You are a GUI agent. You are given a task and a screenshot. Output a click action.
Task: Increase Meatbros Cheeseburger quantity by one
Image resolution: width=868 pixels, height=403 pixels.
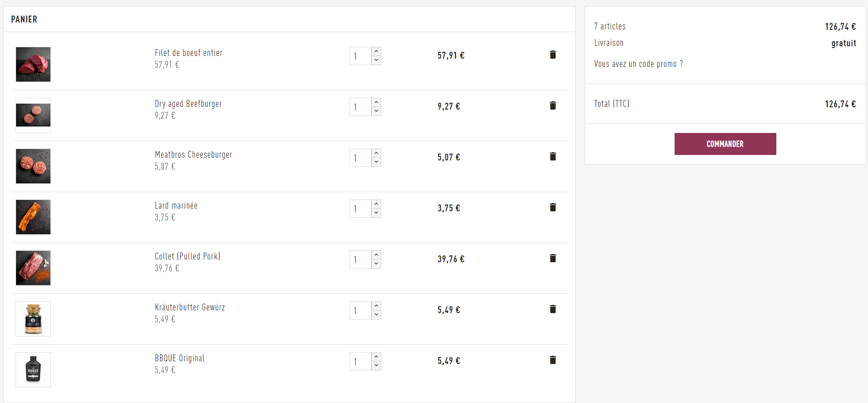point(376,153)
